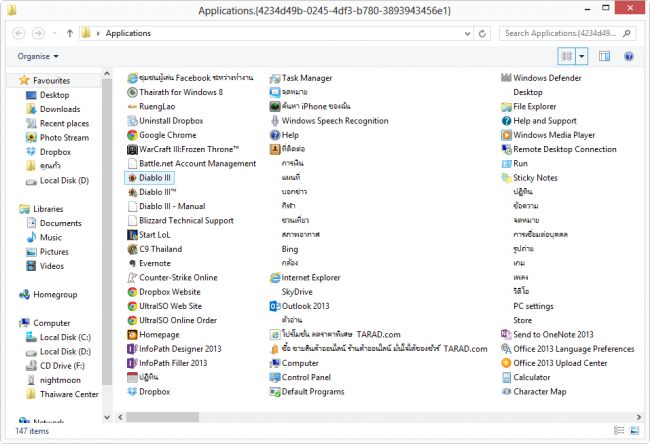650x444 pixels.
Task: Select Homegroup in the navigation pane
Action: (55, 295)
